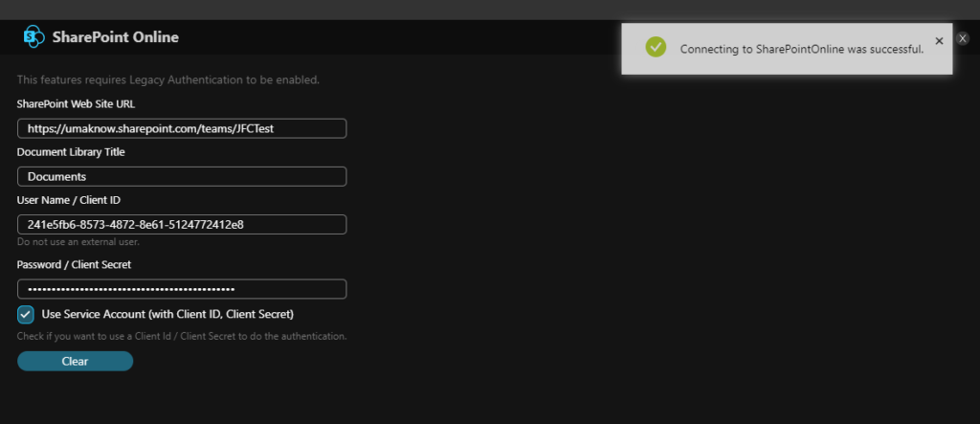This screenshot has height=424, width=980.
Task: Click the 'Check if you want to use a Client Id' hint
Action: 182,337
